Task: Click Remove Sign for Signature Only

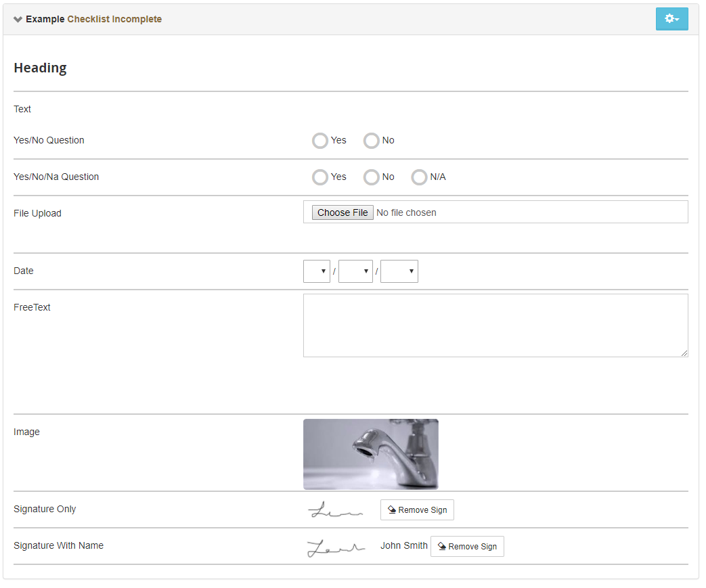Action: [x=417, y=510]
